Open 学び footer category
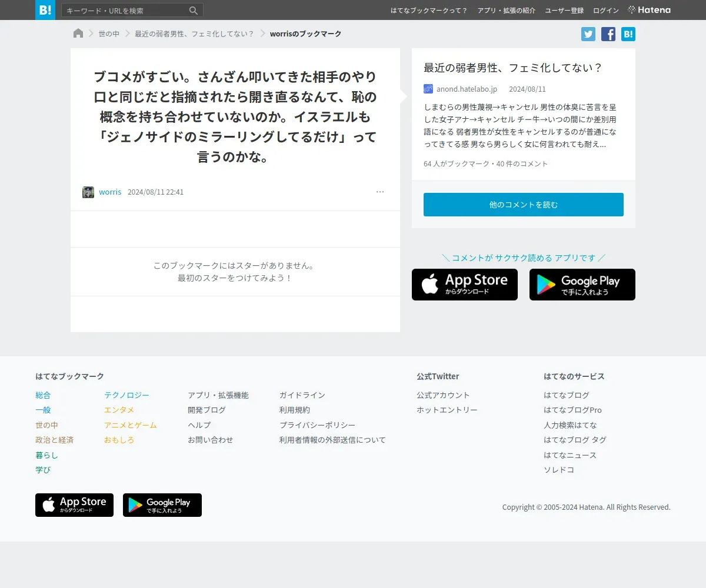The height and width of the screenshot is (588, 706). [43, 470]
